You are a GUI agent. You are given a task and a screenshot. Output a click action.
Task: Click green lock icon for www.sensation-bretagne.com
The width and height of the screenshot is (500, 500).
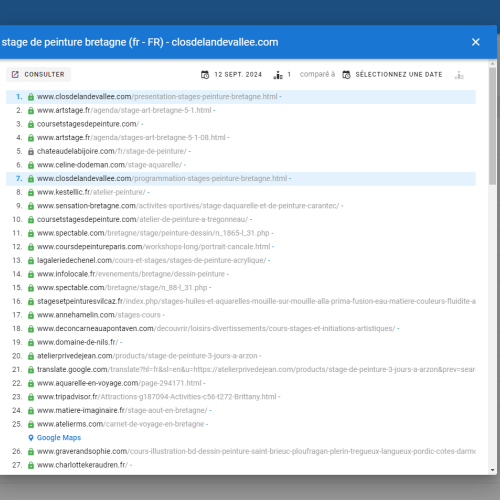click(x=31, y=206)
